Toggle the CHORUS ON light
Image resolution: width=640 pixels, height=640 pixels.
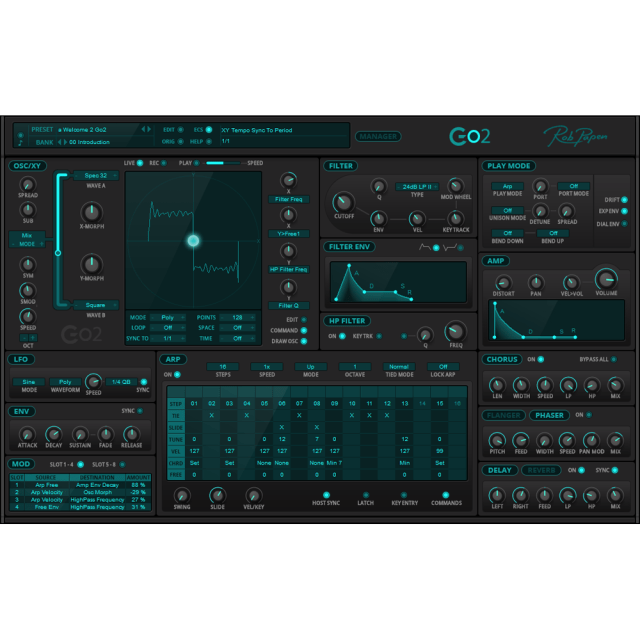coord(540,359)
